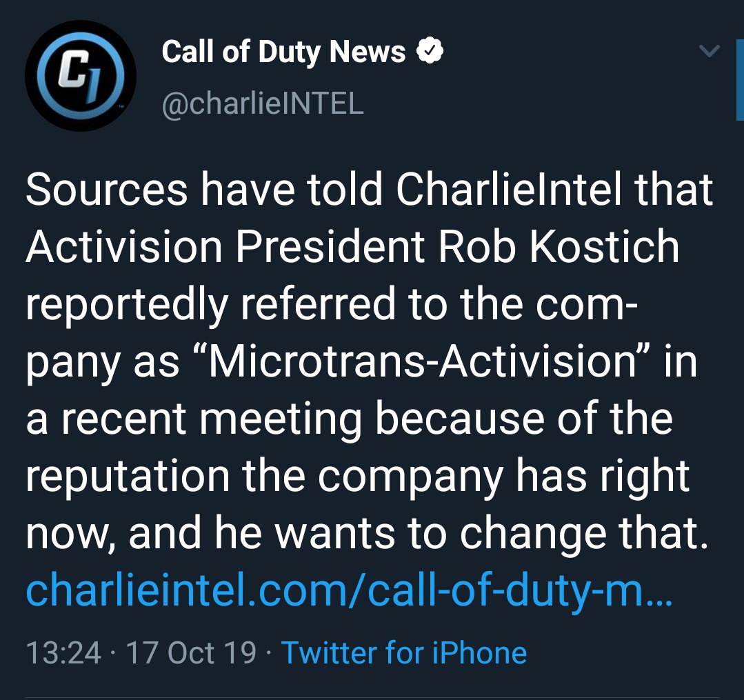Image resolution: width=744 pixels, height=700 pixels.
Task: Open the profile via the circular avatar image
Action: click(x=79, y=76)
